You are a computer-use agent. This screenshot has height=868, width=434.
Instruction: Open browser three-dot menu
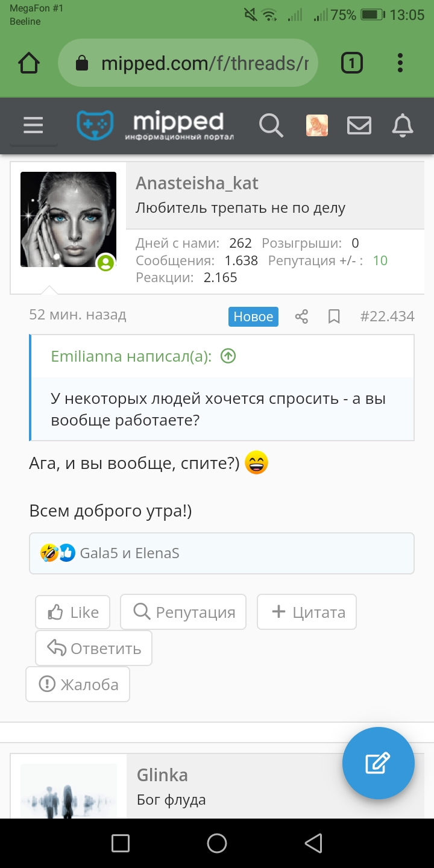pyautogui.click(x=400, y=63)
